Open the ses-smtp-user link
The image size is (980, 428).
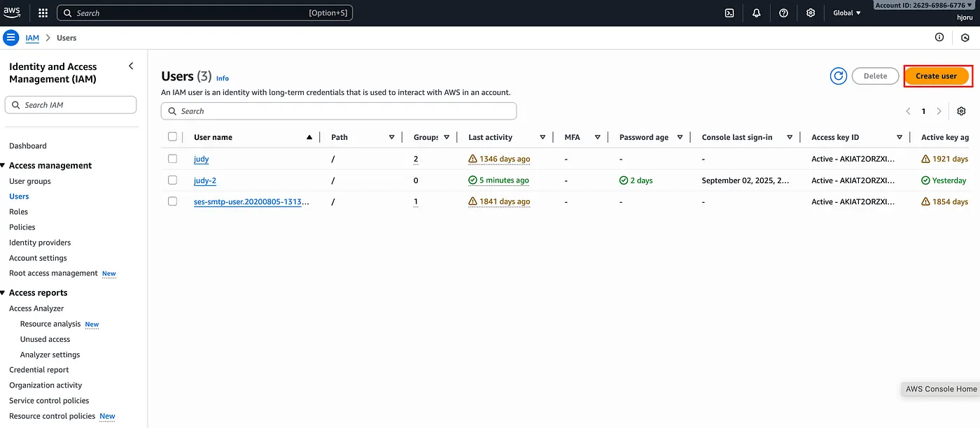click(x=251, y=201)
